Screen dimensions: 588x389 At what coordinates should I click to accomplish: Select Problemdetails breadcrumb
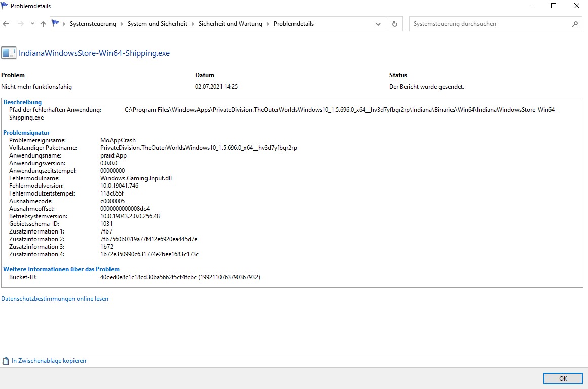pos(293,24)
